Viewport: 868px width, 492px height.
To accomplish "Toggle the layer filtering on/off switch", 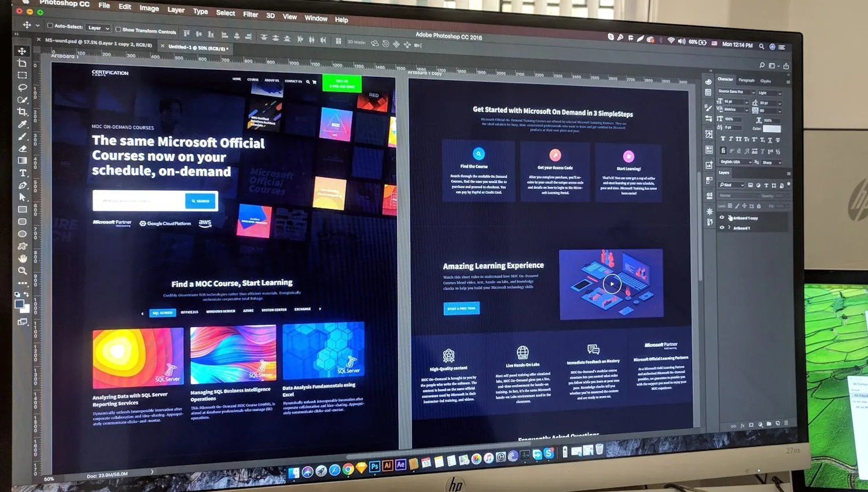I will pos(788,185).
